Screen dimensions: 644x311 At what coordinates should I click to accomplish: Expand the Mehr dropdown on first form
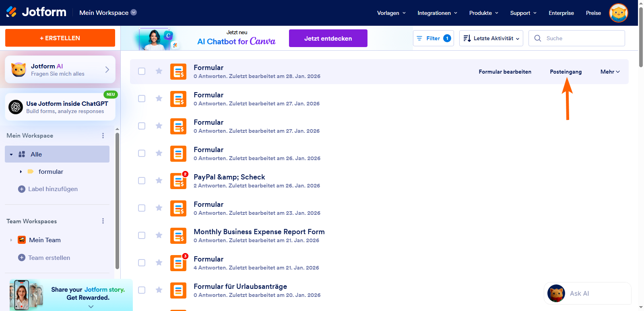(x=610, y=72)
